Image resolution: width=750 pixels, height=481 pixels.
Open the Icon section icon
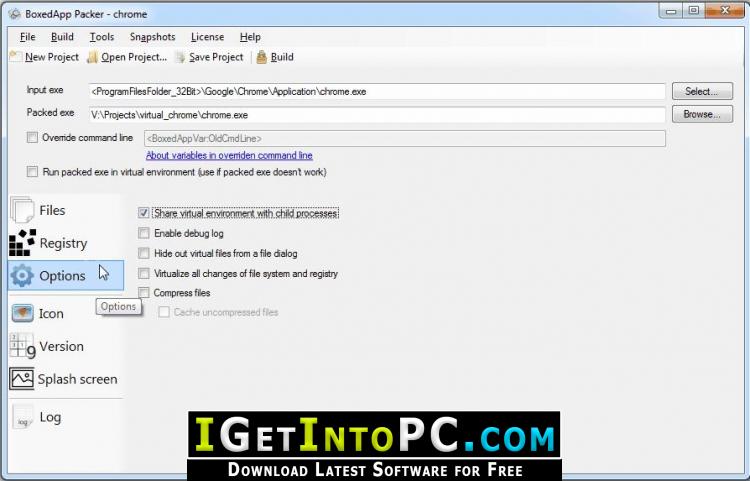[22, 314]
